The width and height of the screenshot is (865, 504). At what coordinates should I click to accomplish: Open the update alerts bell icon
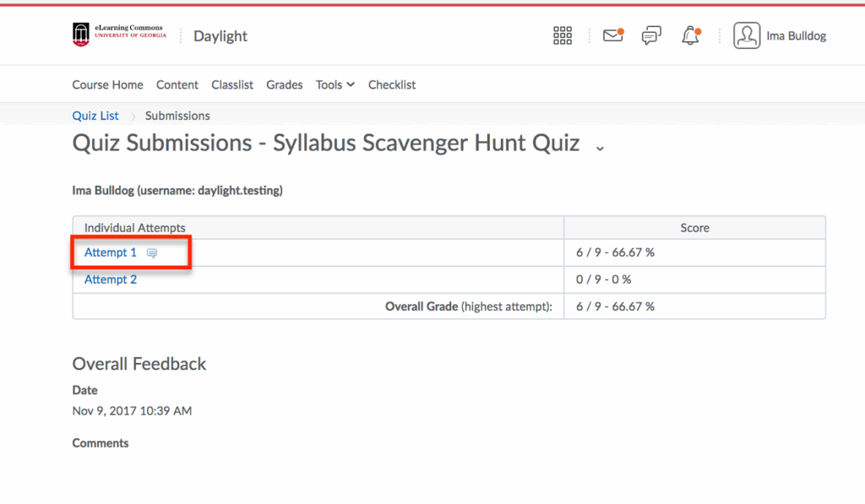pos(691,35)
